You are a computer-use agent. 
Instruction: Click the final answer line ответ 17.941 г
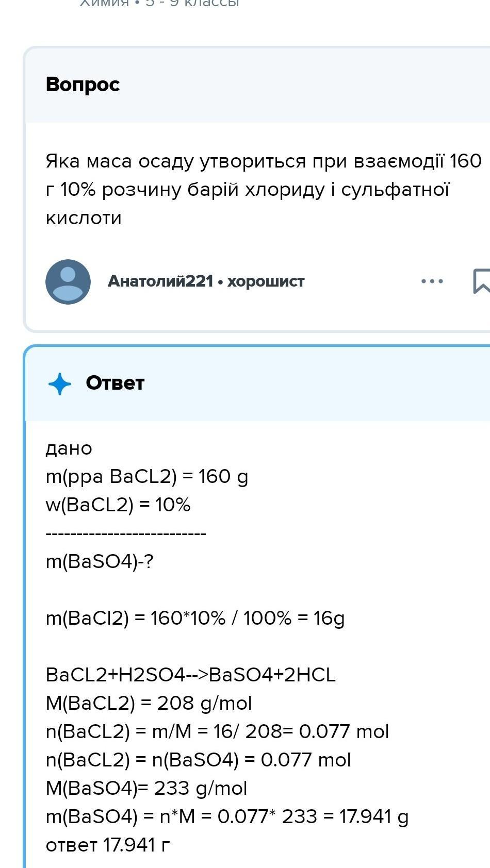(108, 845)
